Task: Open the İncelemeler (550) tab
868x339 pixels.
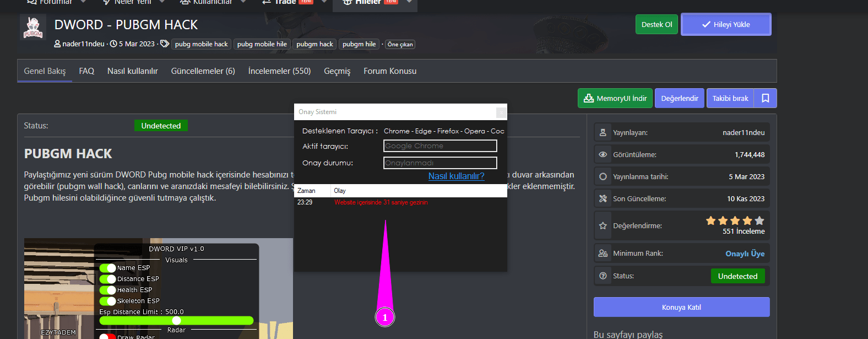Action: [280, 71]
